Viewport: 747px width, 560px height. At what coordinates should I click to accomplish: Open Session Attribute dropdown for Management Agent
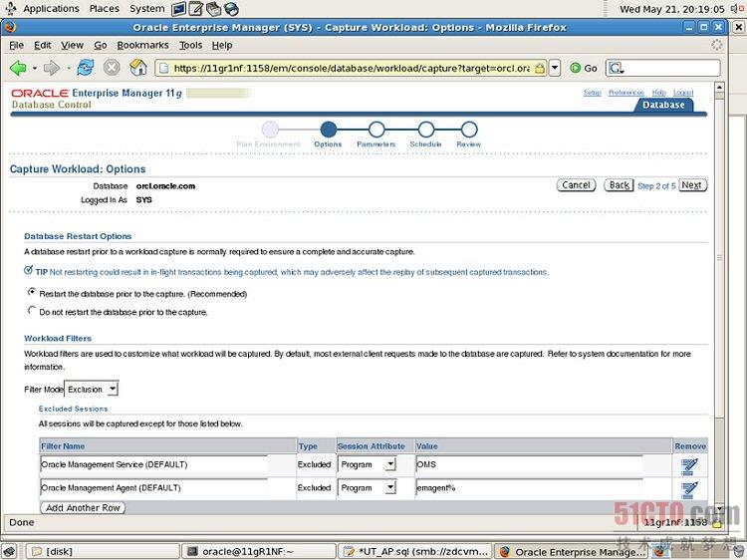click(366, 488)
